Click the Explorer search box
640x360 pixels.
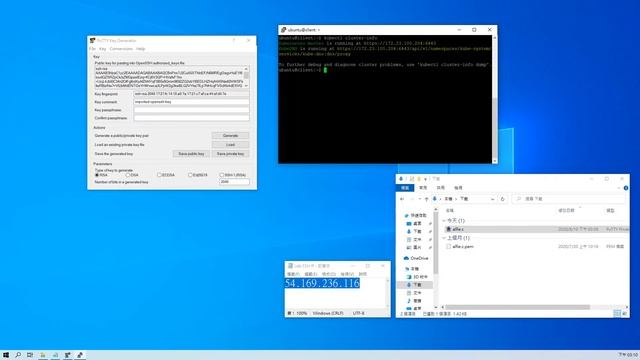[568, 199]
